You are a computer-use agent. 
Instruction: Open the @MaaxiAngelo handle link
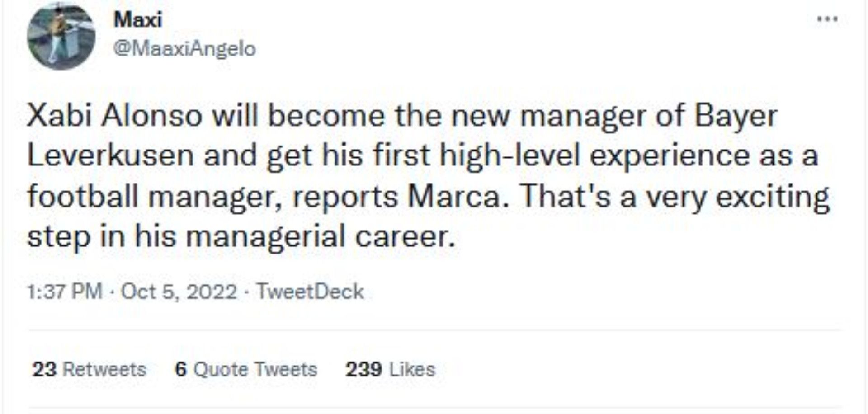184,49
